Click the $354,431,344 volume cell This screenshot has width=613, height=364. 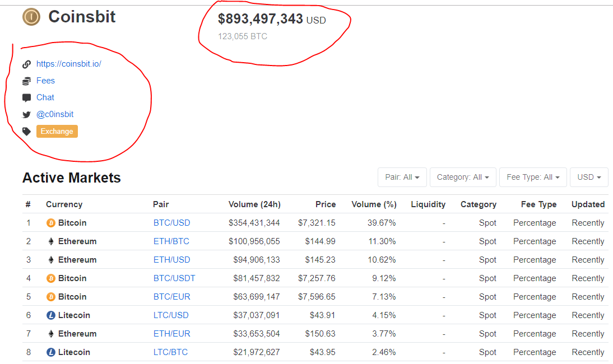point(254,223)
